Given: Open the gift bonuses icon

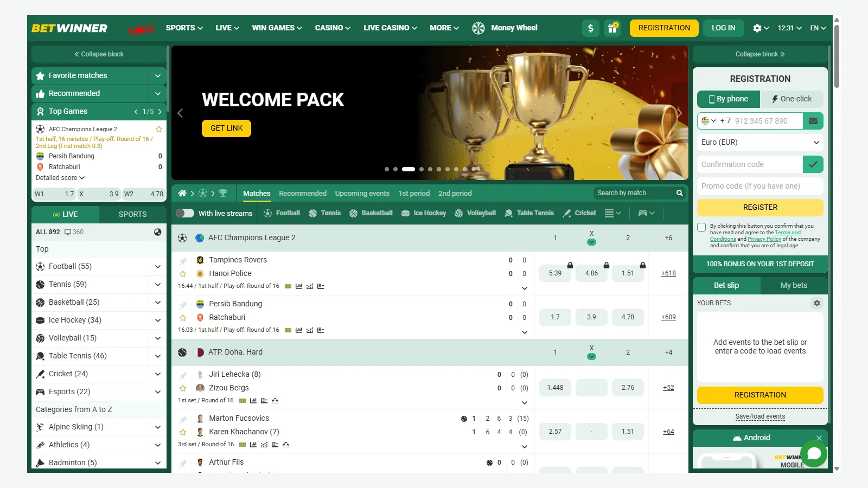Looking at the screenshot, I should pos(612,28).
